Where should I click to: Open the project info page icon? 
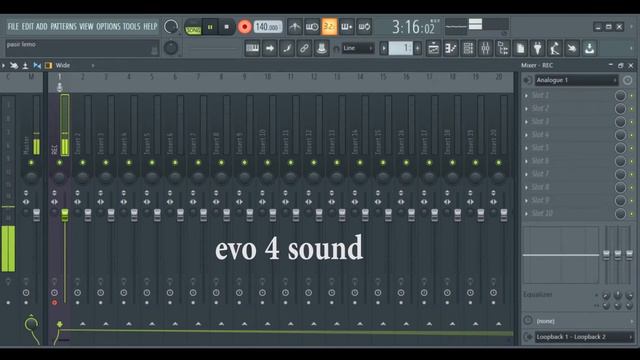click(x=520, y=49)
